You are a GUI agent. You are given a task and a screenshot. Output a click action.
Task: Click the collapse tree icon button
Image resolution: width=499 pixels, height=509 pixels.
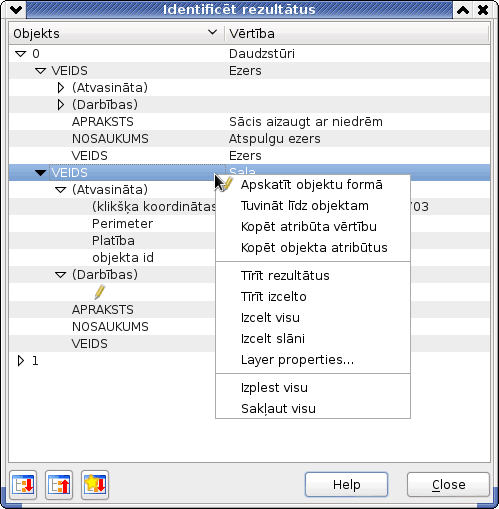pos(59,485)
